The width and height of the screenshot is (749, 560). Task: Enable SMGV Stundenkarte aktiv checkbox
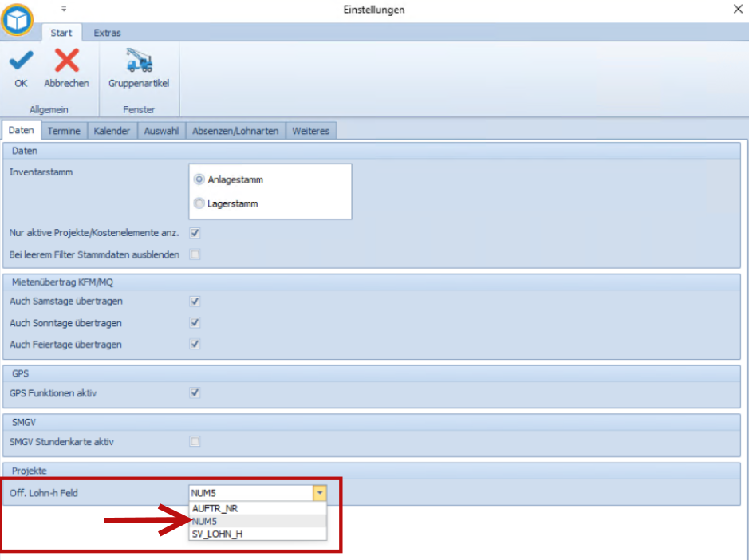tap(195, 441)
